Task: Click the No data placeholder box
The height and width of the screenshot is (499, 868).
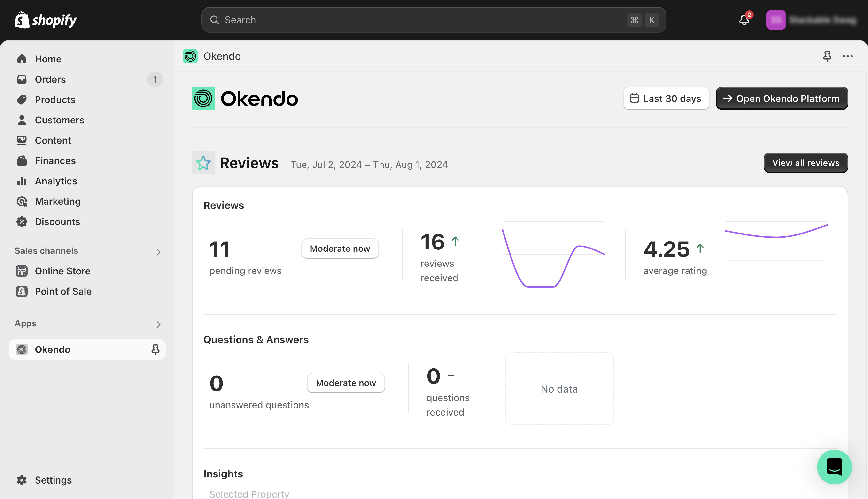Action: (559, 389)
